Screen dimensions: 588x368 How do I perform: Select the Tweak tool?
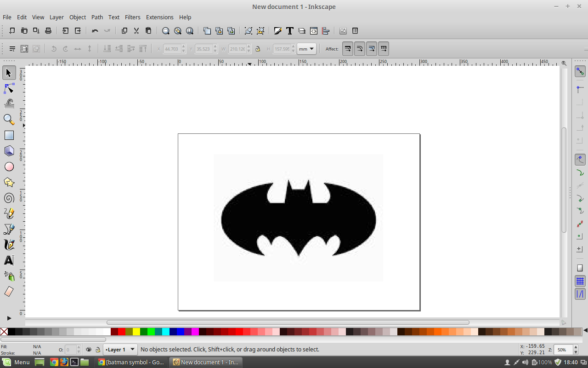(9, 104)
